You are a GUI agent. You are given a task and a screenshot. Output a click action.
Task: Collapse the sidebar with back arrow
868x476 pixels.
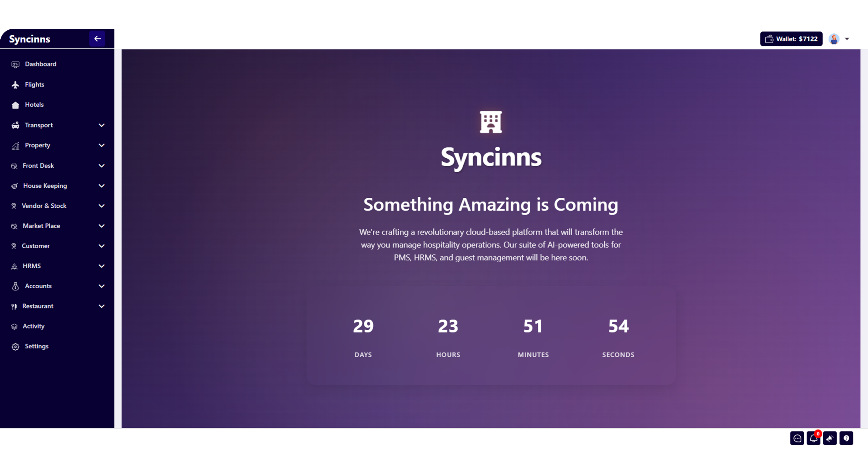click(x=97, y=39)
